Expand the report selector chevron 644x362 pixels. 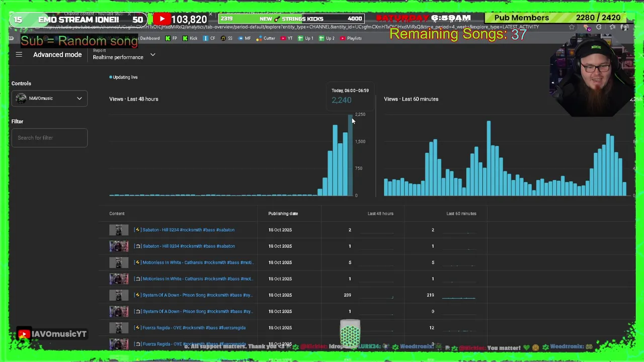click(x=152, y=55)
